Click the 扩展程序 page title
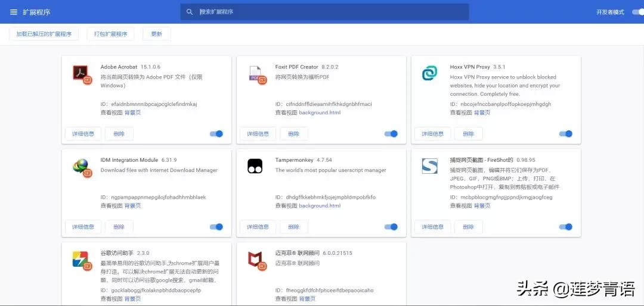Screen dimensions: 644x306 pyautogui.click(x=36, y=12)
